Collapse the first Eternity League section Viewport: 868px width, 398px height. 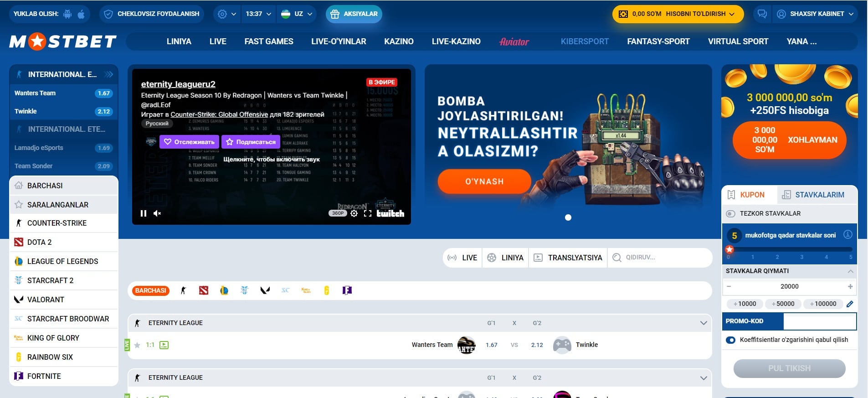click(704, 323)
